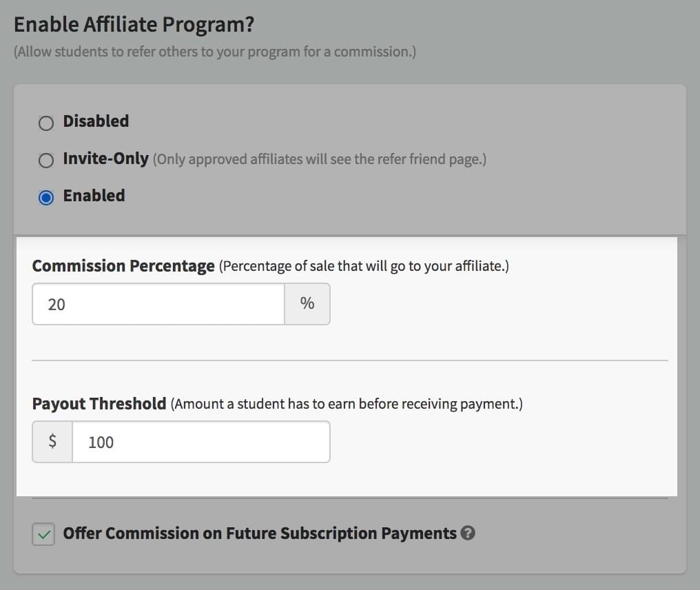700x590 pixels.
Task: Focus the Payout Threshold amount field
Action: (201, 442)
